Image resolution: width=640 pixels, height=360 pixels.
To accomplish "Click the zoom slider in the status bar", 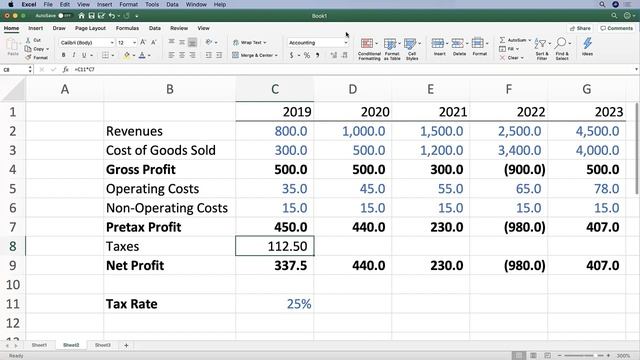I will tap(584, 356).
